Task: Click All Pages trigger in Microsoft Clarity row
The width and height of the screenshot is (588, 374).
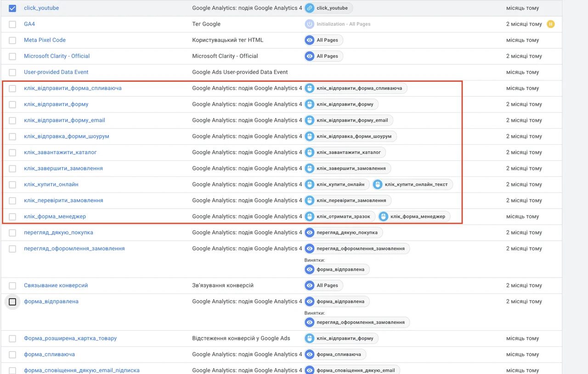Action: [323, 56]
